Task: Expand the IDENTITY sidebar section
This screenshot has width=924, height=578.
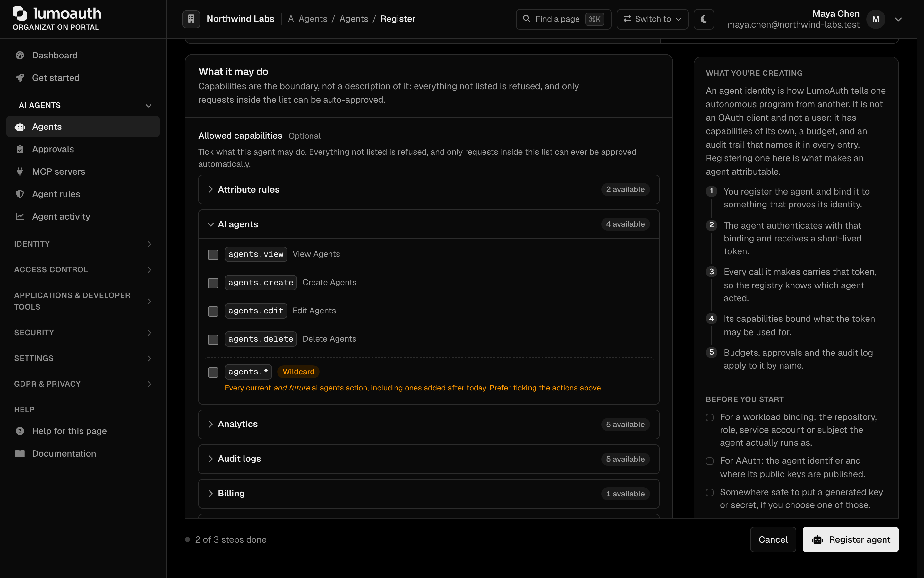Action: (83, 244)
